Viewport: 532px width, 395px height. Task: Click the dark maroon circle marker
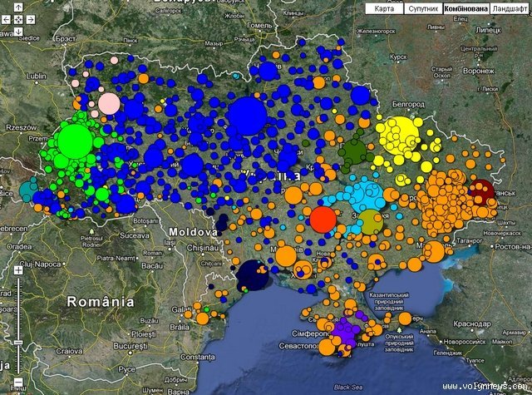[x=481, y=190]
